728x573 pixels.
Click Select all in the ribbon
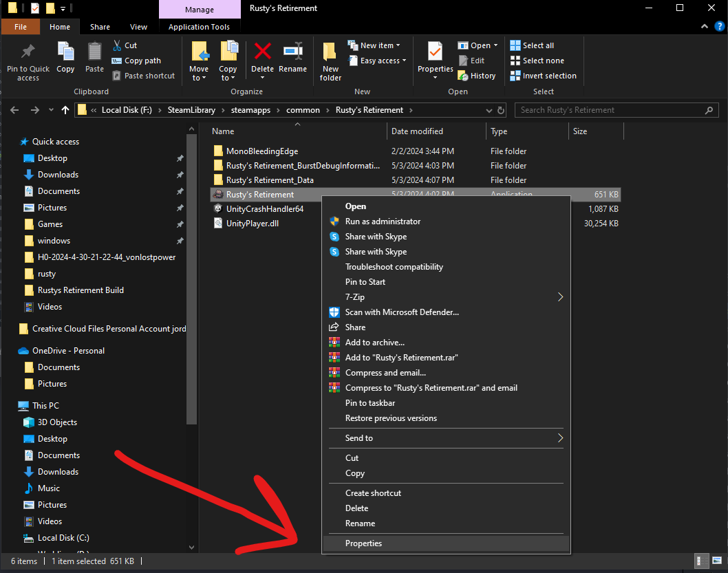[x=532, y=45]
